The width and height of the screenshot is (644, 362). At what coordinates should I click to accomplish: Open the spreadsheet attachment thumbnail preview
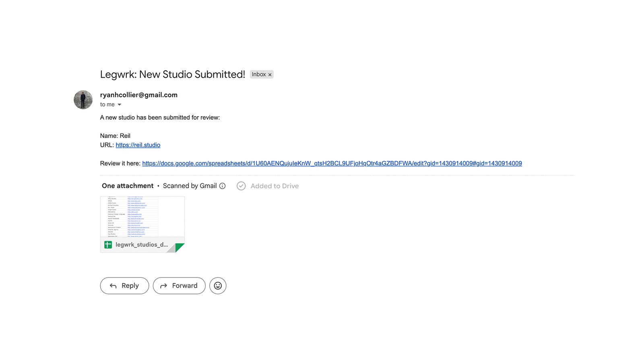[x=142, y=216]
